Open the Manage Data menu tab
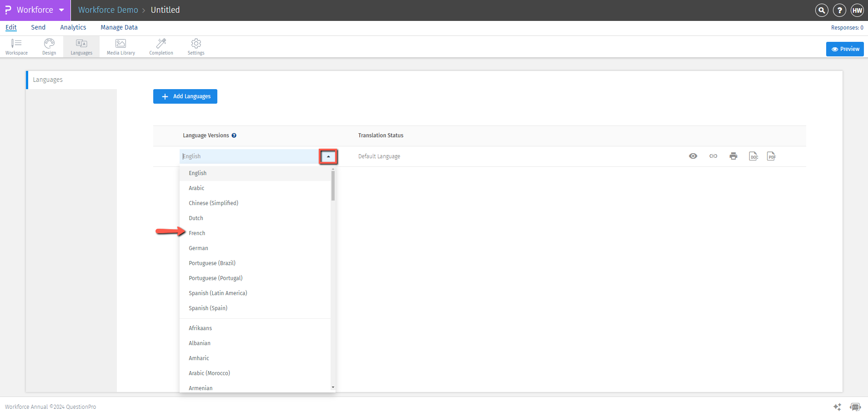 (x=119, y=27)
